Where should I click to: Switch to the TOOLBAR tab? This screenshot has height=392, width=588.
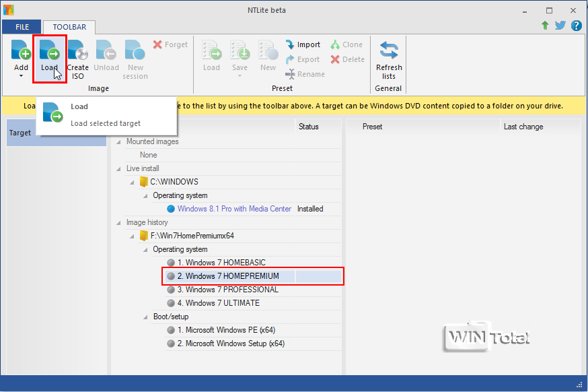pyautogui.click(x=69, y=27)
